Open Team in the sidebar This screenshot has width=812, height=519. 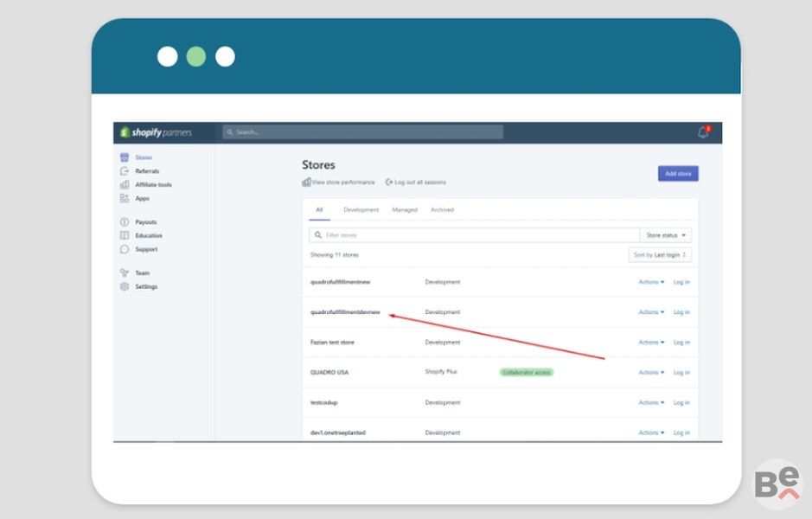point(143,272)
